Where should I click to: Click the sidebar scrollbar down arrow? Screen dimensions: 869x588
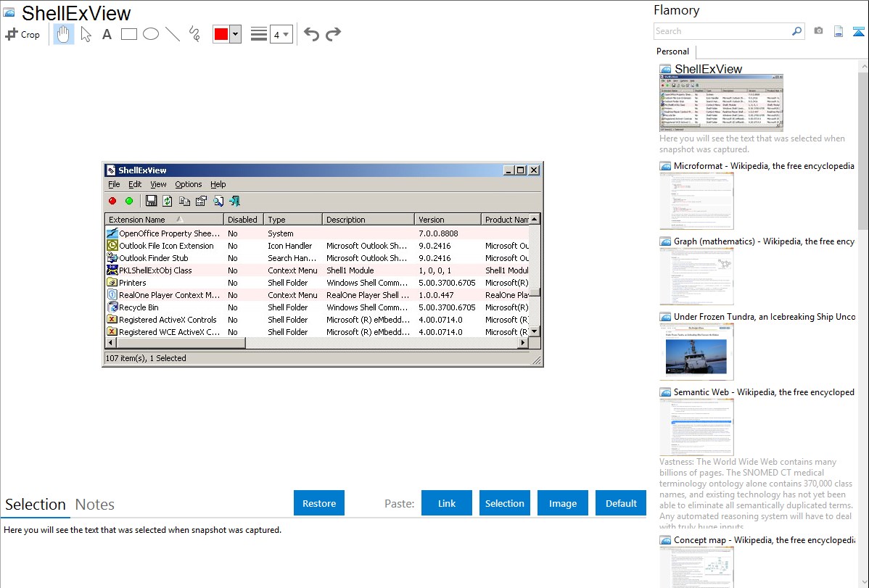click(x=864, y=582)
